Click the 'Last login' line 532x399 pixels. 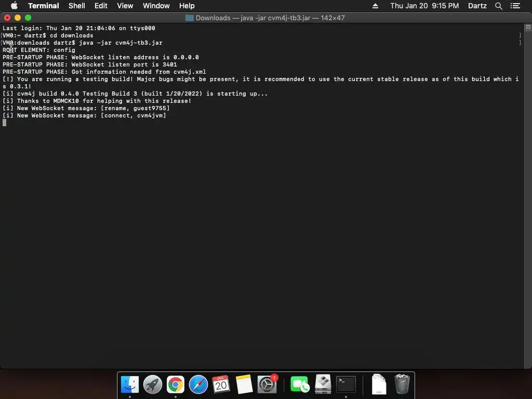pos(79,28)
